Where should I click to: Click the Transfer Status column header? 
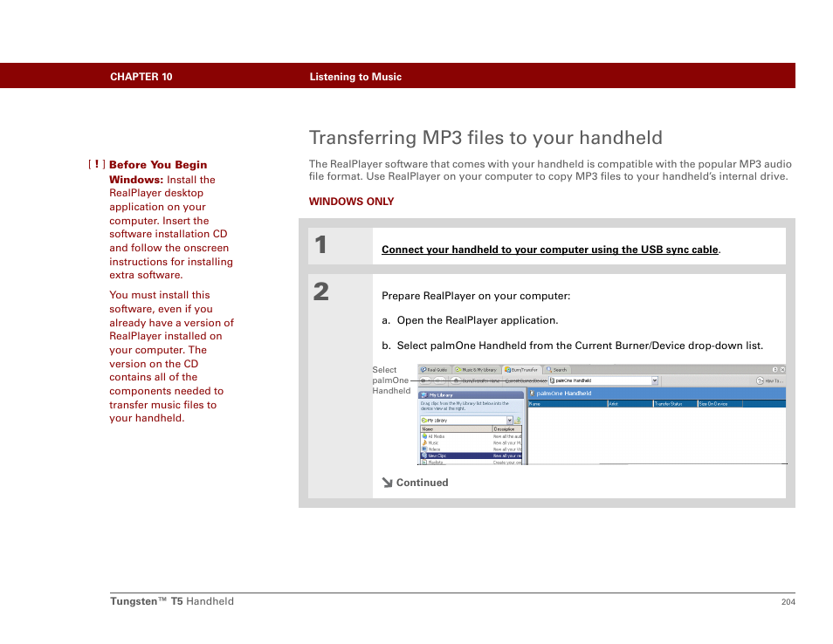(675, 404)
